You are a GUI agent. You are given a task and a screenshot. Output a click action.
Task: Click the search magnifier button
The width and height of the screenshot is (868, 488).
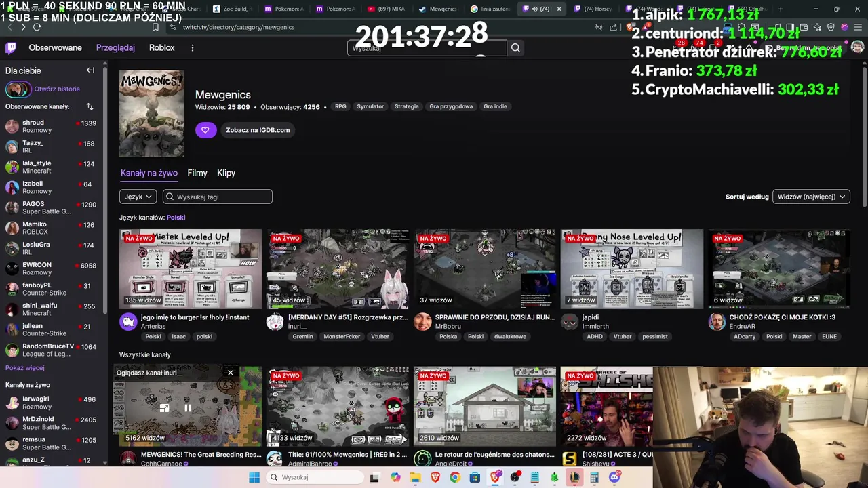click(516, 48)
